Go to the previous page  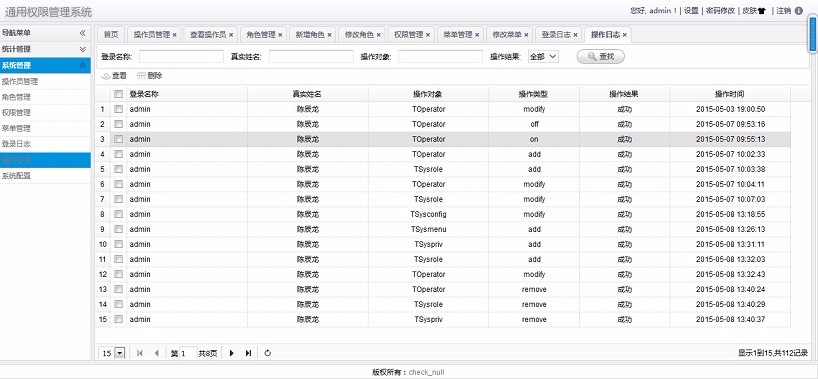point(157,353)
